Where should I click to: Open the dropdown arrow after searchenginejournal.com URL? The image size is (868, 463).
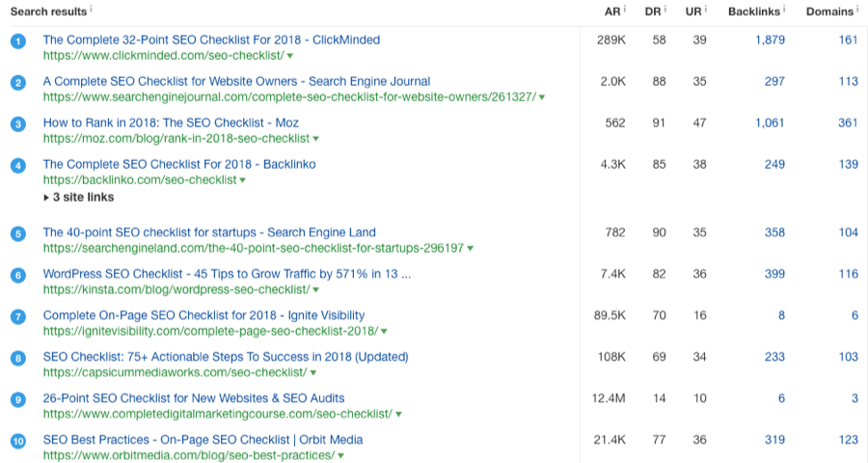542,97
